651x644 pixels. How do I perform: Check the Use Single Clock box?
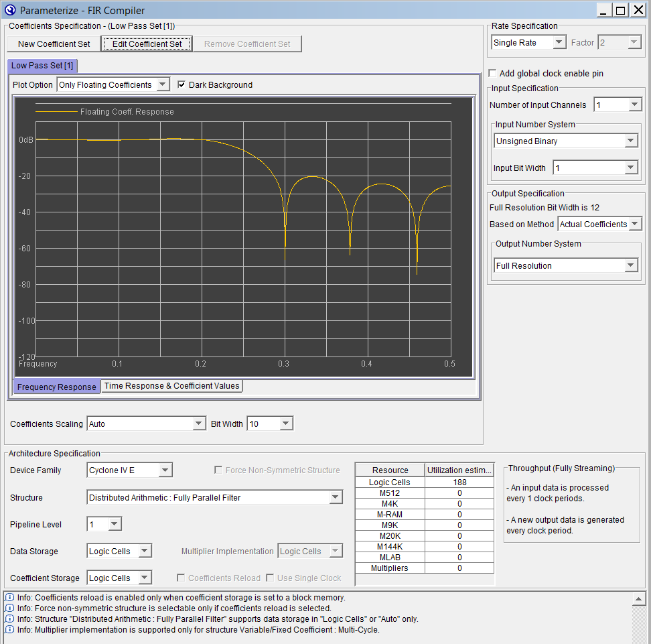click(270, 578)
